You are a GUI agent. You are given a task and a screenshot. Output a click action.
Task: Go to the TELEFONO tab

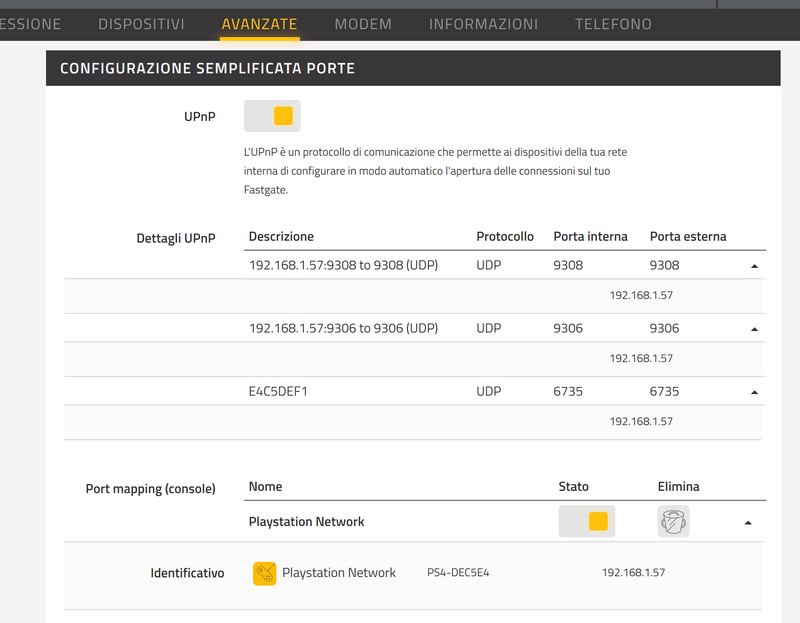coord(613,24)
